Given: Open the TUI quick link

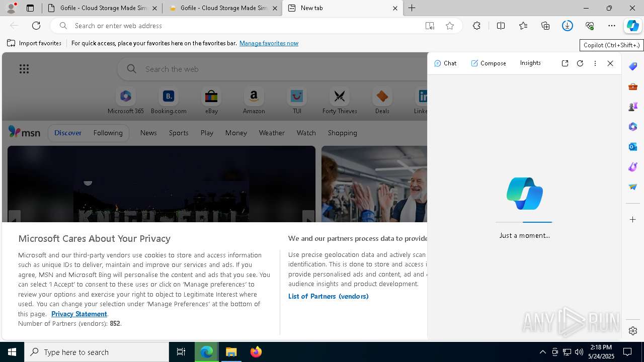Looking at the screenshot, I should [297, 101].
